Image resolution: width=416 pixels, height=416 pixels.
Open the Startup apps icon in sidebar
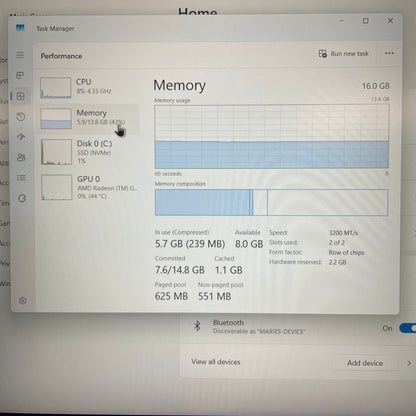tap(21, 137)
